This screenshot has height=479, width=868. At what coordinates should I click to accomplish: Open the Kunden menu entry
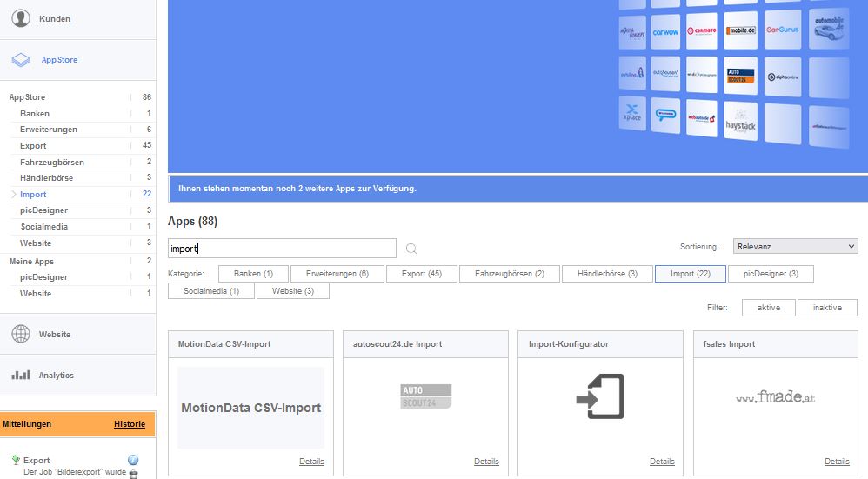point(78,19)
